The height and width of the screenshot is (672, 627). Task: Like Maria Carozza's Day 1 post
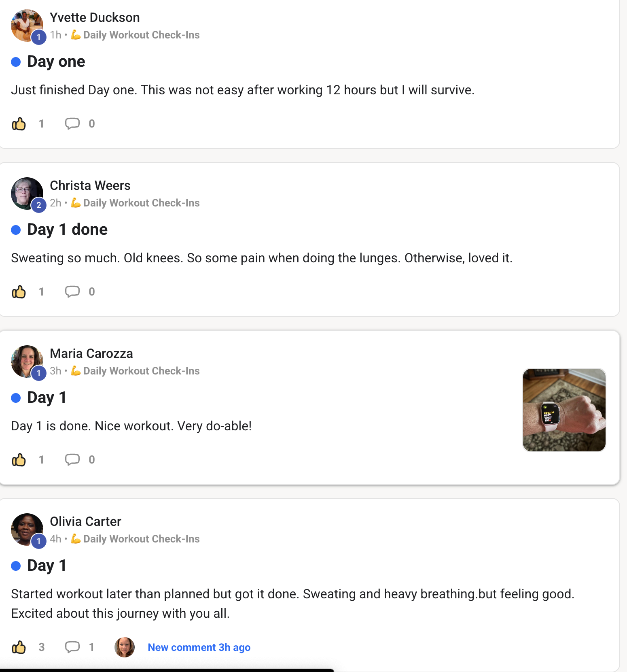click(19, 460)
